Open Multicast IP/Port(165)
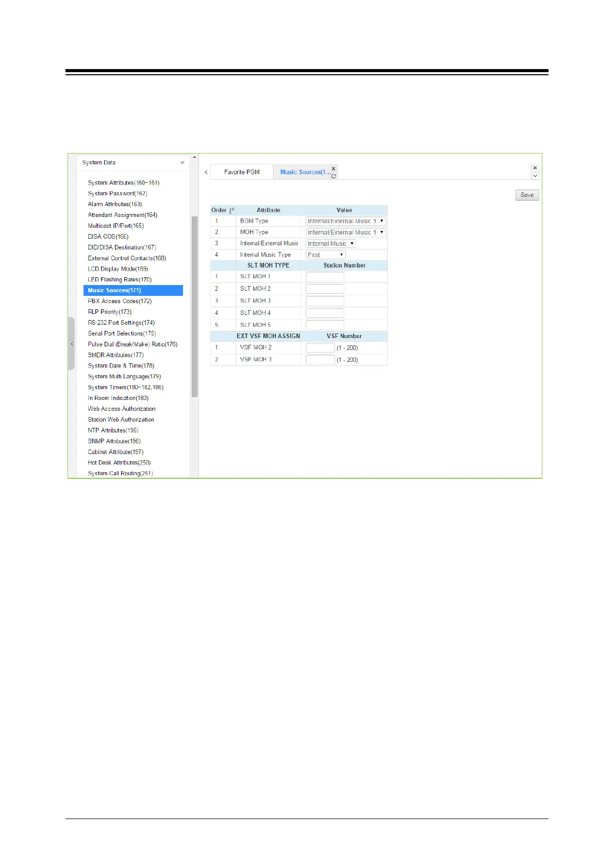The height and width of the screenshot is (868, 614). click(x=116, y=226)
